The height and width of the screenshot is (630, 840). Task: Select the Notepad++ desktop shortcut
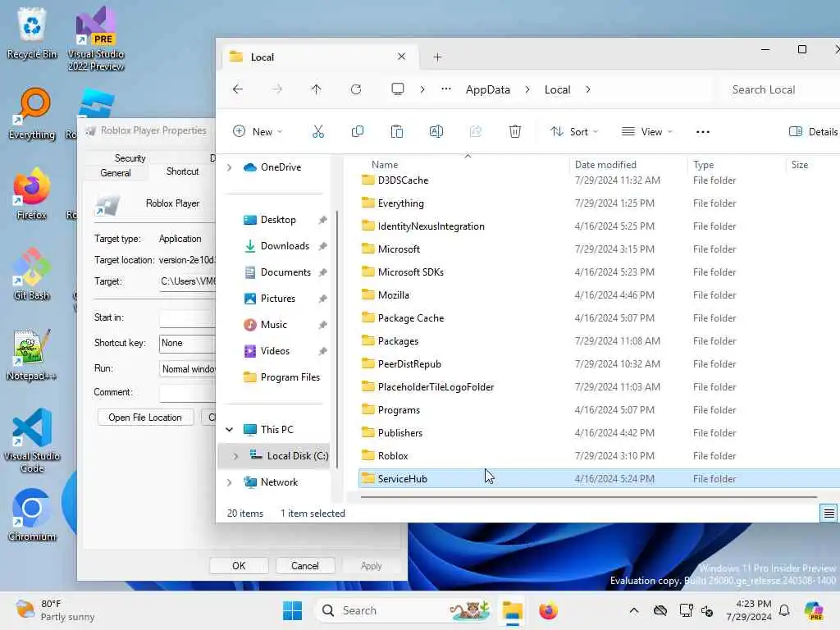click(32, 354)
